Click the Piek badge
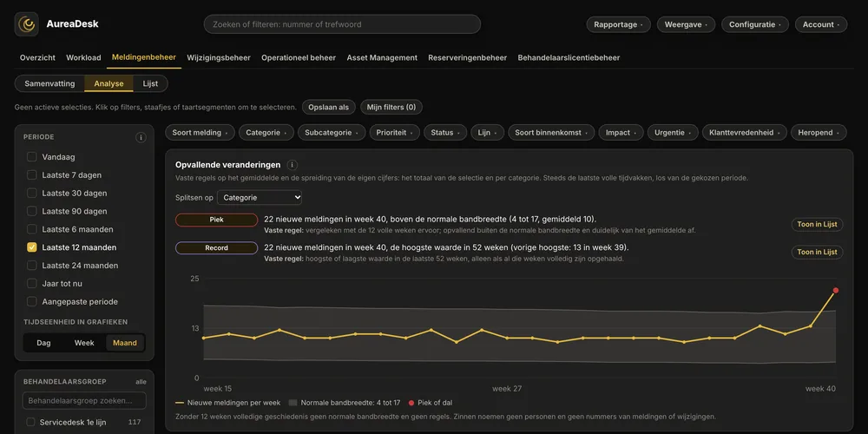 coord(216,220)
